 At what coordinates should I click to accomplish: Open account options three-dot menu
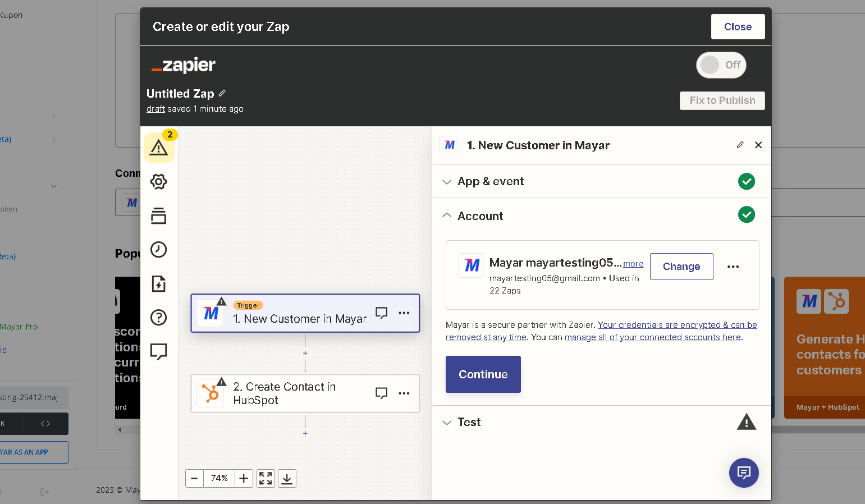(x=733, y=267)
